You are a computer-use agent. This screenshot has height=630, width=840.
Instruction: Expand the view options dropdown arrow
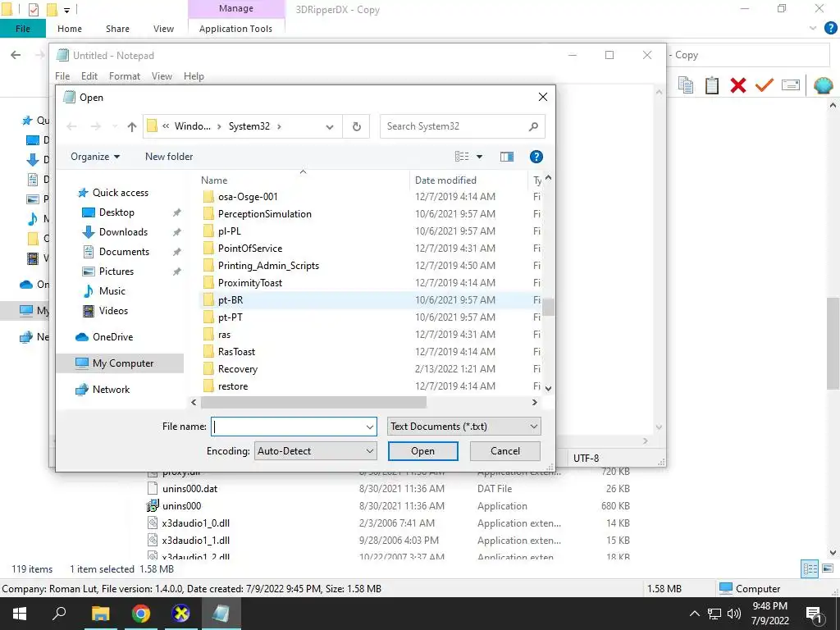tap(479, 157)
